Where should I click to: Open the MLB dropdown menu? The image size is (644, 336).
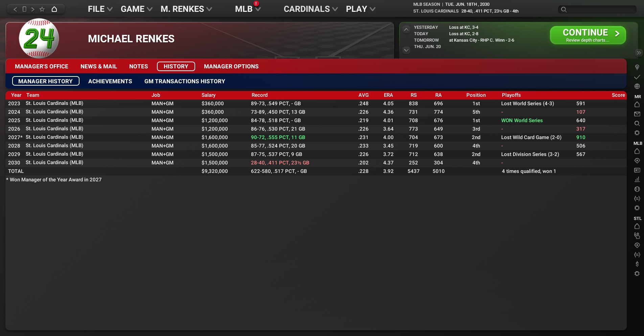click(248, 9)
